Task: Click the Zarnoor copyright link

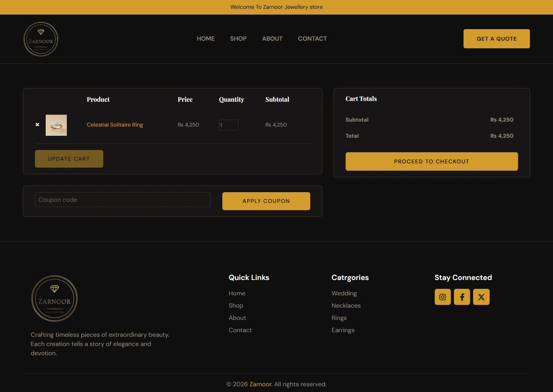Action: 261,384
